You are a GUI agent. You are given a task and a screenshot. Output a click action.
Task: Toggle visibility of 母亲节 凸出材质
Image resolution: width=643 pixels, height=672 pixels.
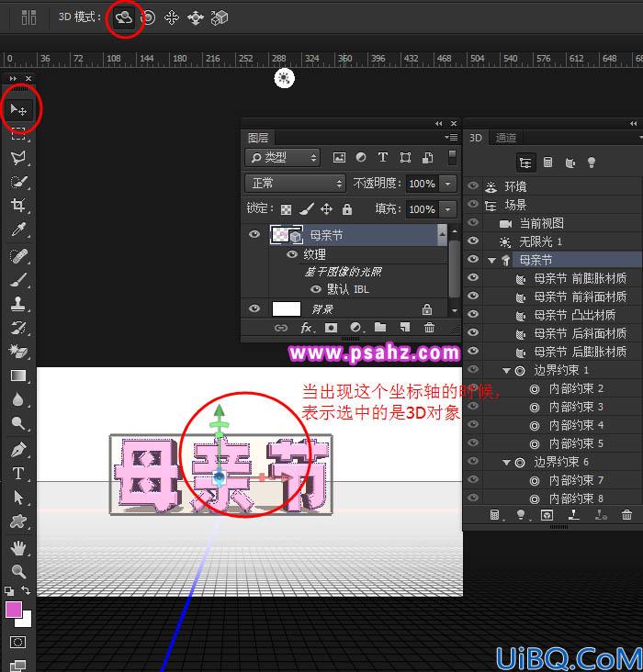pos(473,314)
